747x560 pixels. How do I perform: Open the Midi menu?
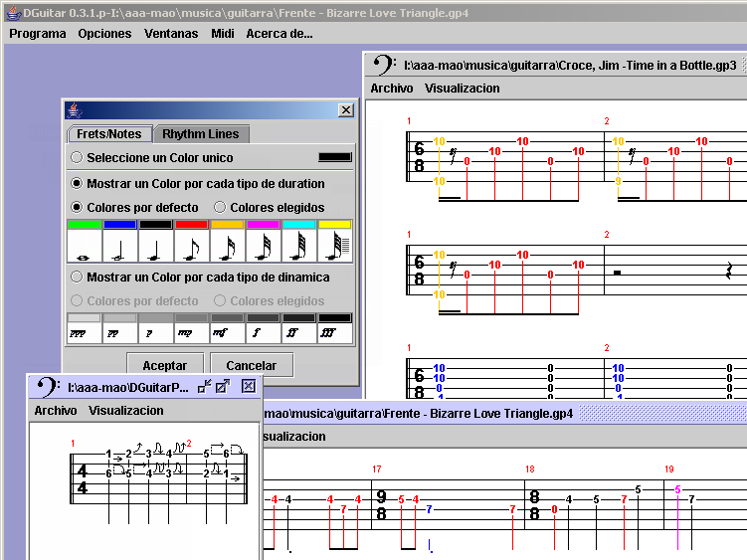click(x=223, y=34)
